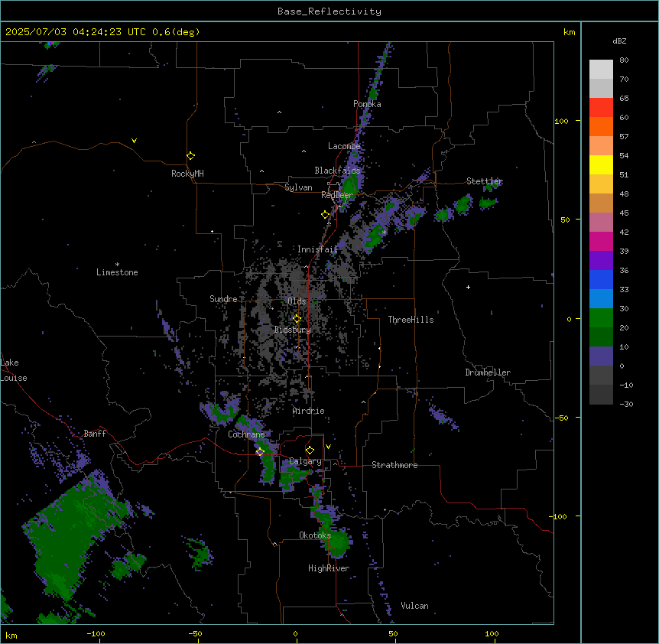The width and height of the screenshot is (659, 644).
Task: Click the 50 tick label on vertical axis
Action: tap(565, 220)
